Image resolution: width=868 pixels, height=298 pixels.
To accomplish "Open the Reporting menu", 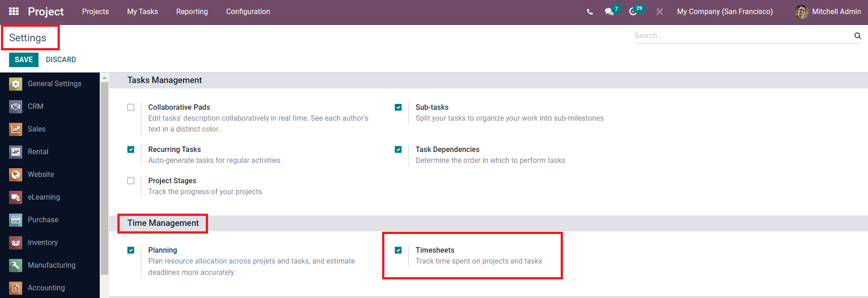I will 192,12.
